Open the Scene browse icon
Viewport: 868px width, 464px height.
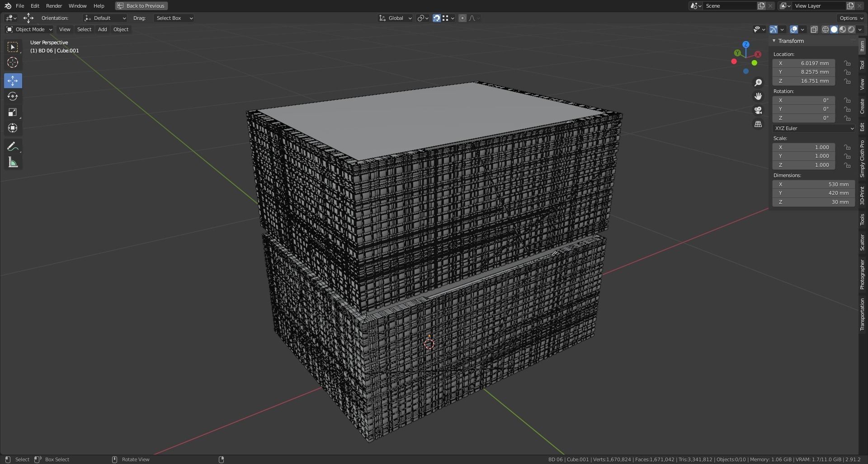pyautogui.click(x=696, y=6)
